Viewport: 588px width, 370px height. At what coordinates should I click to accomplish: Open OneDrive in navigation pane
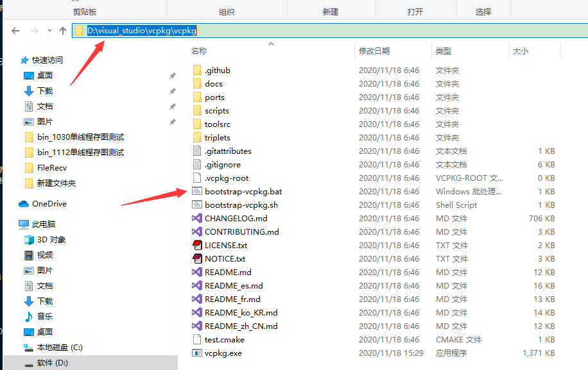49,204
